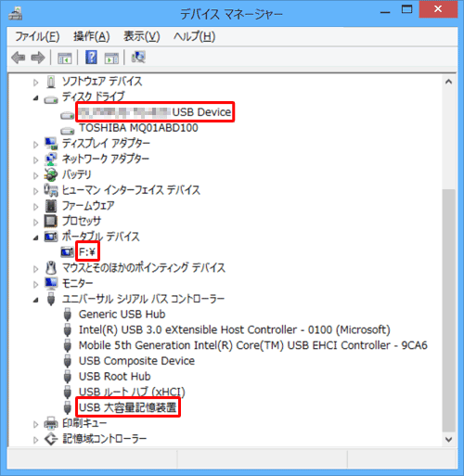
Task: Click the action pane toolbar icon
Action: [111, 58]
